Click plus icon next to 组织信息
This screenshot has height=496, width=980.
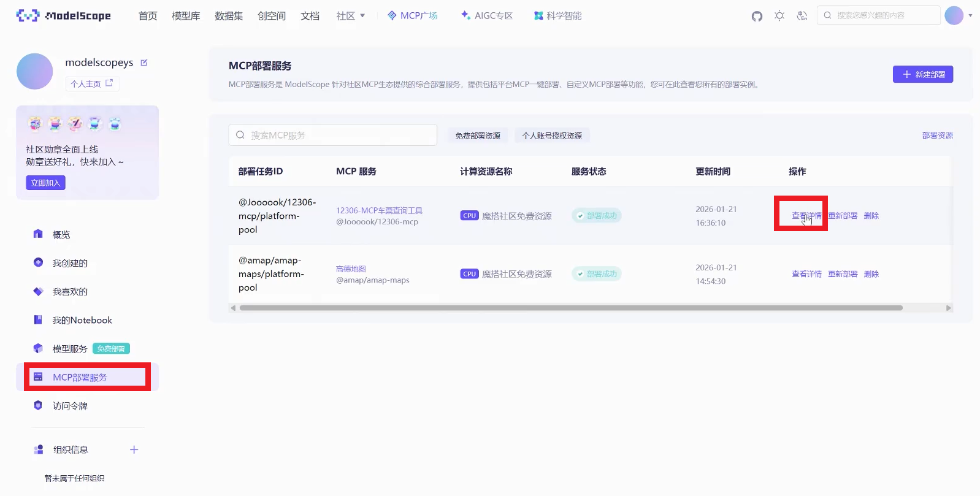(134, 449)
